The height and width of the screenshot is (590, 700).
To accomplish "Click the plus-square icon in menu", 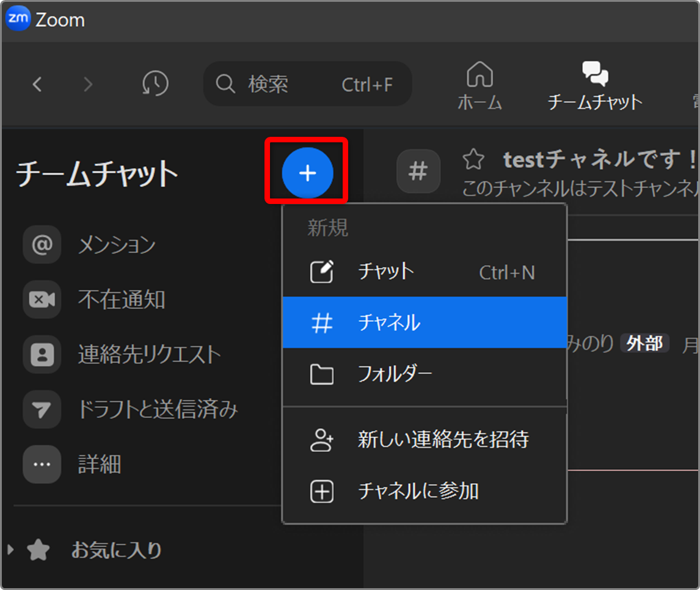I will (x=321, y=492).
